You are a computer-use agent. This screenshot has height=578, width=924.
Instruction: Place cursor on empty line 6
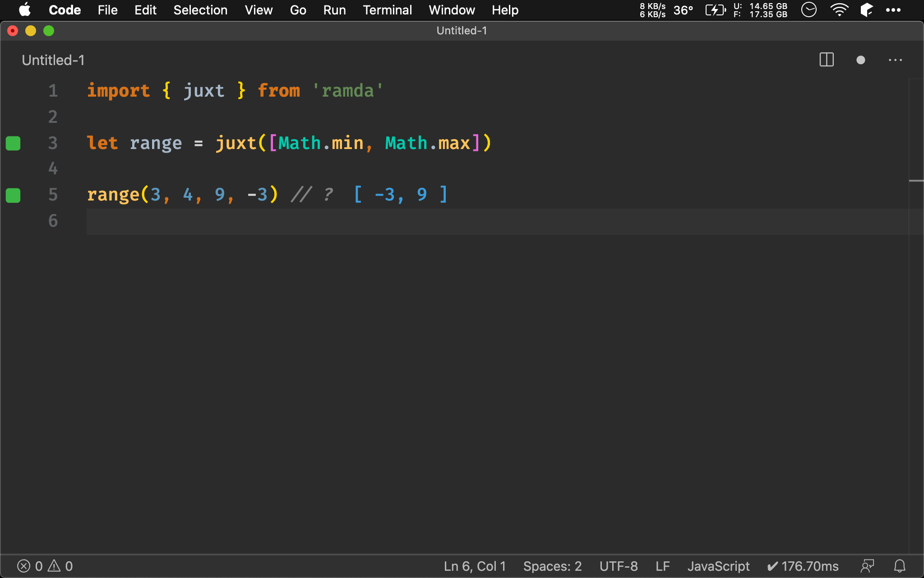click(x=496, y=221)
